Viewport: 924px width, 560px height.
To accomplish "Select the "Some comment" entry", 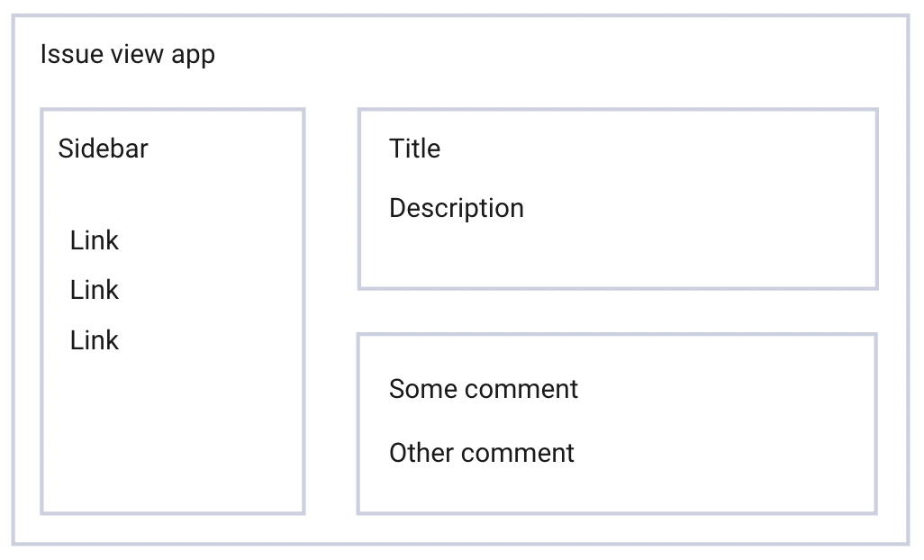I will point(484,389).
